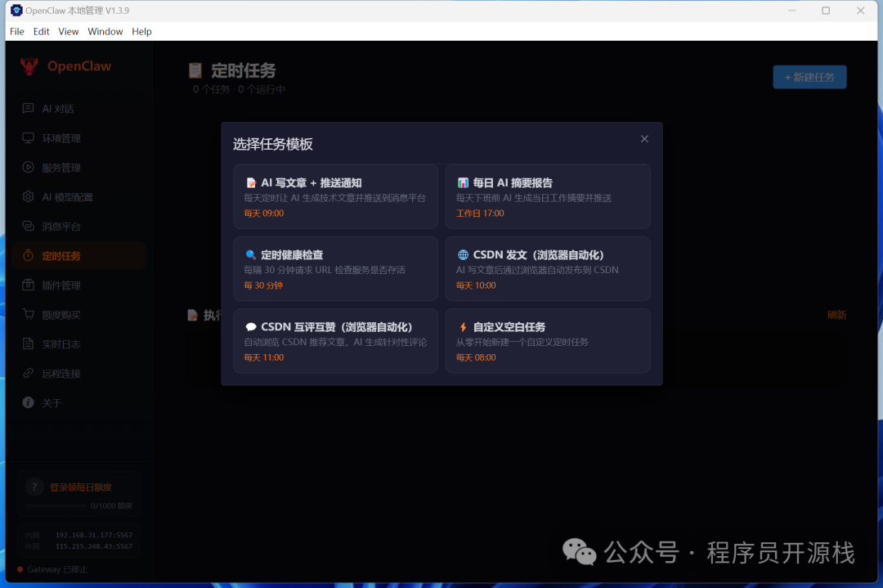Close the task template dialog
This screenshot has width=883, height=588.
coord(644,138)
